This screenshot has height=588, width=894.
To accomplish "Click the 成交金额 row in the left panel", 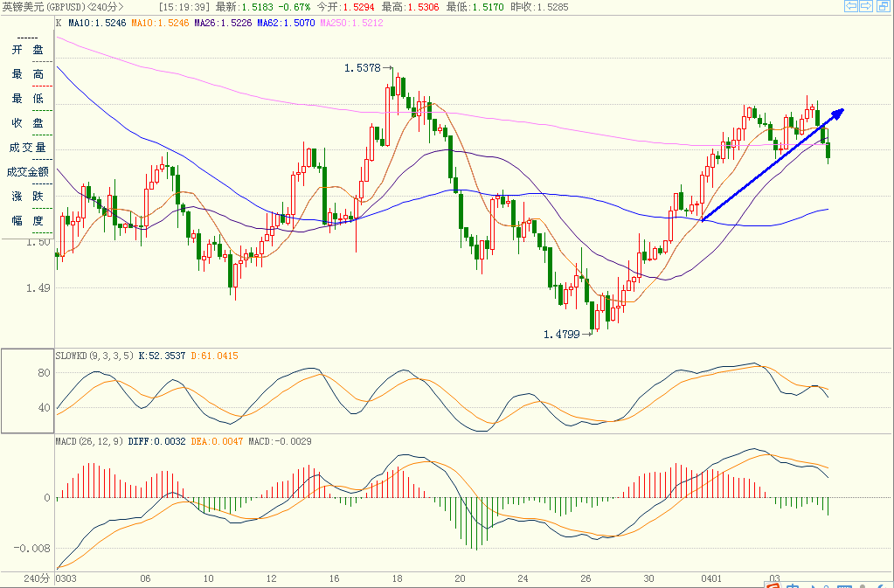I will click(27, 172).
